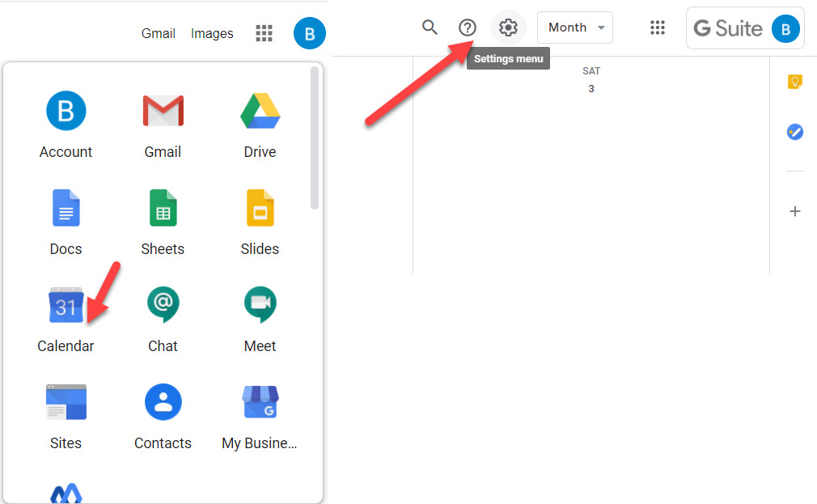Select the Chat icon
Screen dimensions: 817x504
[x=163, y=305]
